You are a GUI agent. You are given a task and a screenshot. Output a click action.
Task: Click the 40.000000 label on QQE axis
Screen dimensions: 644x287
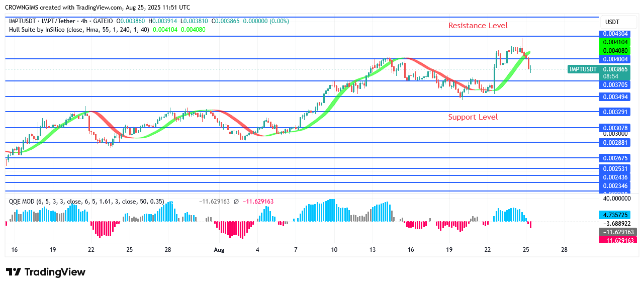pos(617,199)
